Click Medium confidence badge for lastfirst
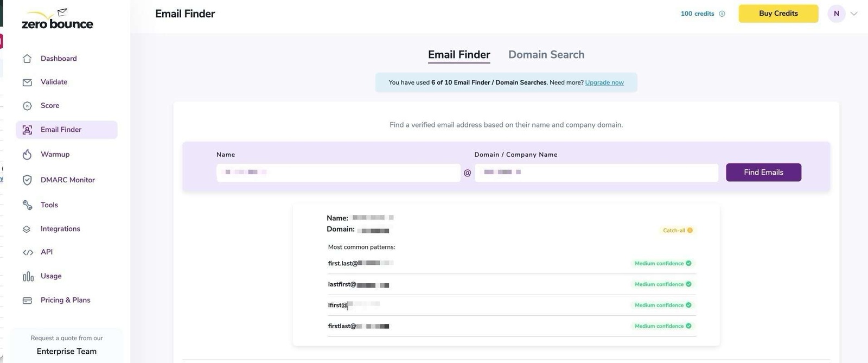 tap(663, 284)
